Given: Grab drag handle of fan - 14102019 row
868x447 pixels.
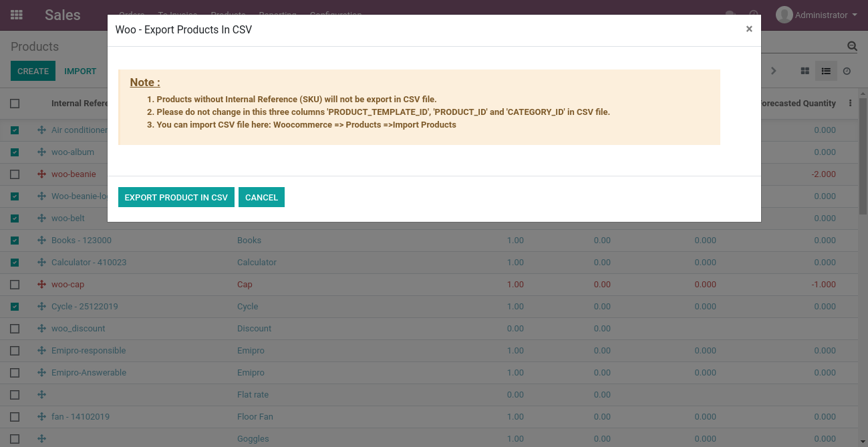Looking at the screenshot, I should [x=41, y=417].
